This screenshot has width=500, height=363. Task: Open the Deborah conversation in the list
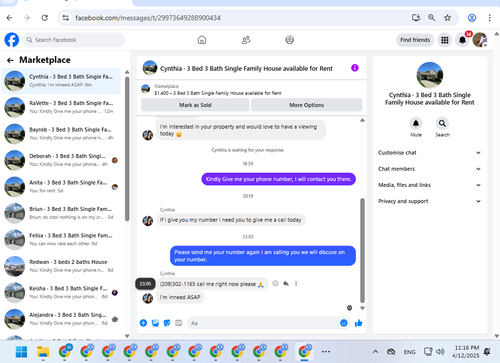pos(61,160)
